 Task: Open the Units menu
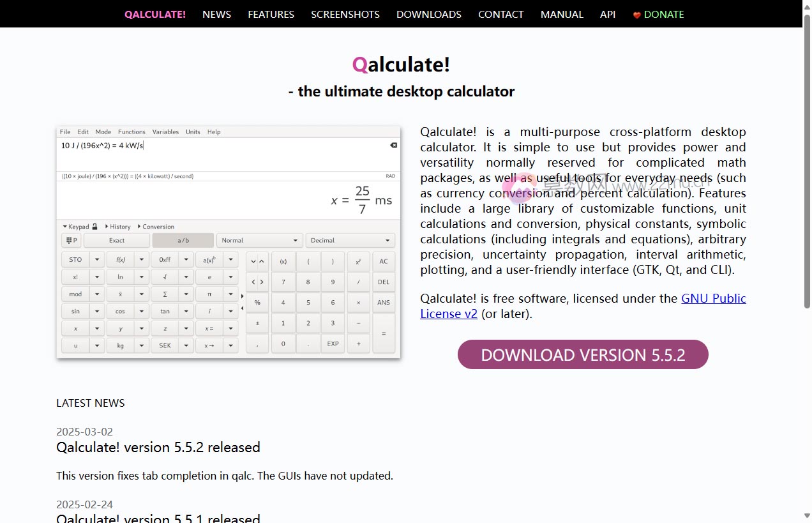click(193, 132)
